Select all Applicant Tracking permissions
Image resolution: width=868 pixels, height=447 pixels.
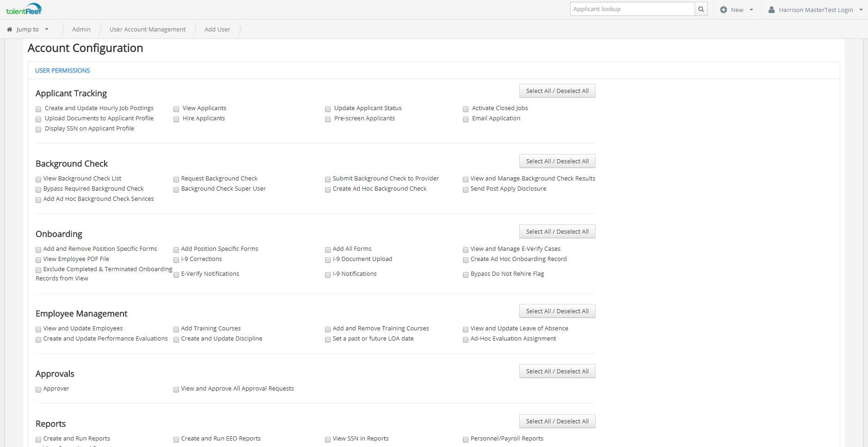click(557, 91)
